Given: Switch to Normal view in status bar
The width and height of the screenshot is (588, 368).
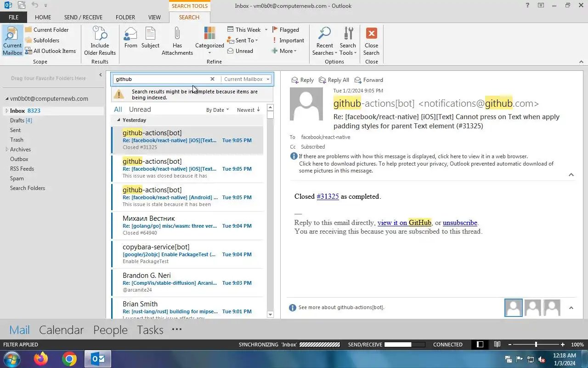Looking at the screenshot, I should (480, 345).
